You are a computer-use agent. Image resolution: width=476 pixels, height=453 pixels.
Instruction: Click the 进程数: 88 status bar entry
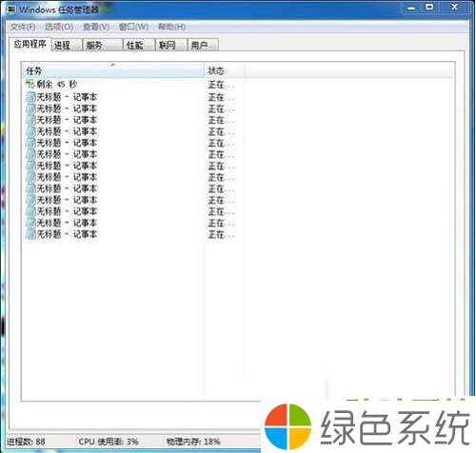point(26,442)
